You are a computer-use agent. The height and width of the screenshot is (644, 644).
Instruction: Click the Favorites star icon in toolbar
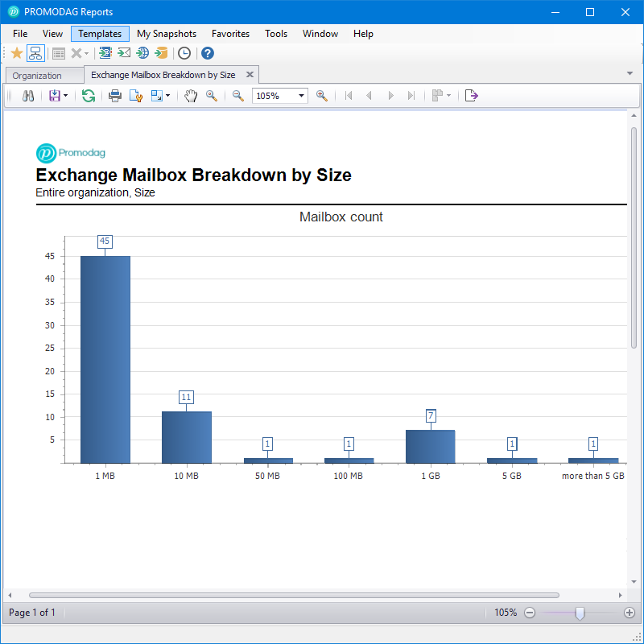pyautogui.click(x=17, y=53)
